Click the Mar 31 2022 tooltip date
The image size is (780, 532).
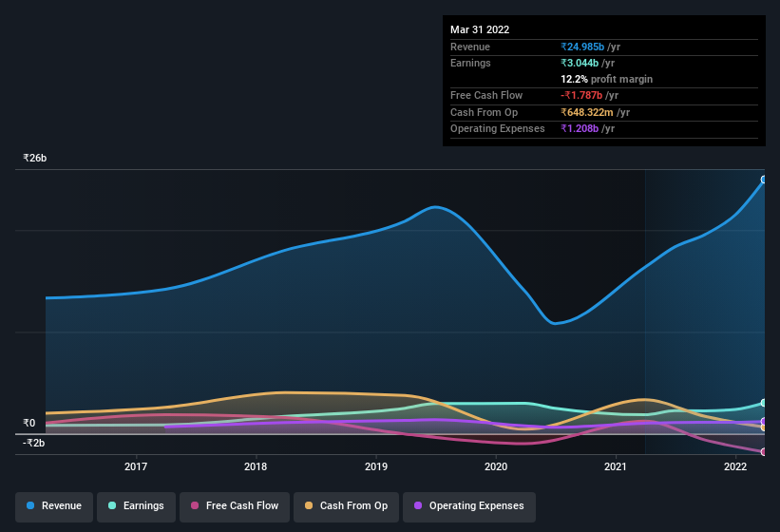(480, 29)
